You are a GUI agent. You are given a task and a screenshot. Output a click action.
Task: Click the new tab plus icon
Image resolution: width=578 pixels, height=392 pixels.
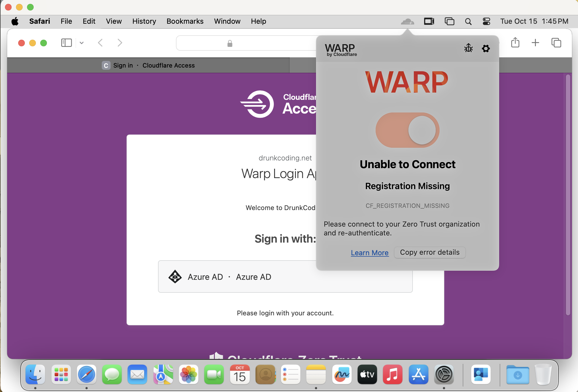536,42
